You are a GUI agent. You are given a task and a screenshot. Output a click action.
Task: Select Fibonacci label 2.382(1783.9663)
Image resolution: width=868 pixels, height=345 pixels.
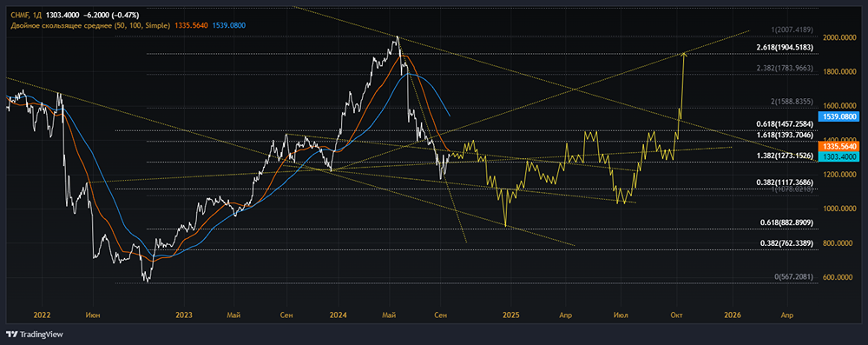coord(785,69)
